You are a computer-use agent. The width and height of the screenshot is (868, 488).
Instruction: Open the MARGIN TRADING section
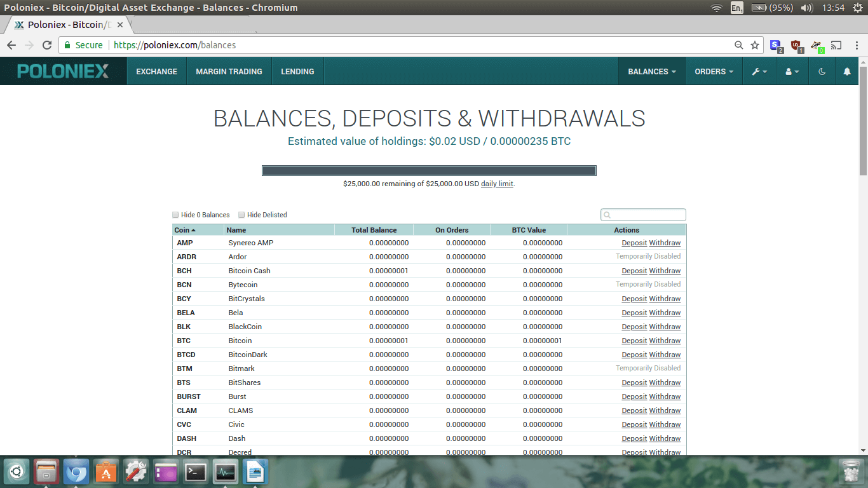[x=229, y=71]
